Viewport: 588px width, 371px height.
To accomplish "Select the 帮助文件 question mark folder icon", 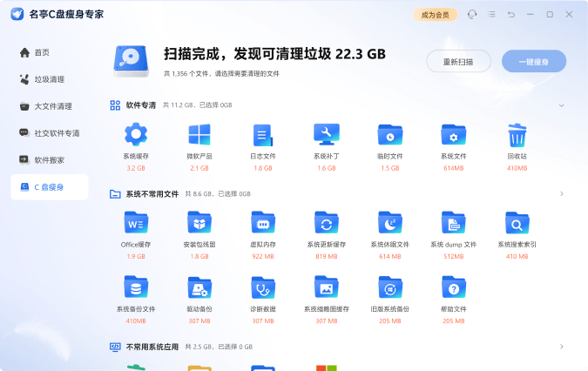I will [x=454, y=287].
